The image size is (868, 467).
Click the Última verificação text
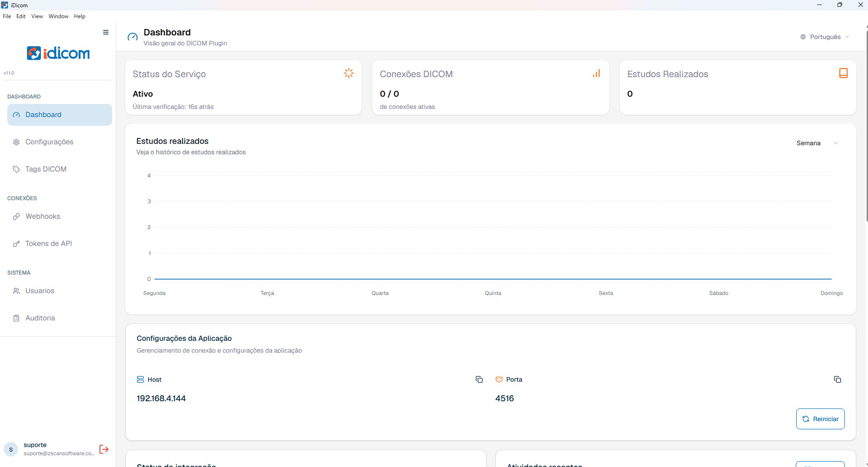point(173,107)
